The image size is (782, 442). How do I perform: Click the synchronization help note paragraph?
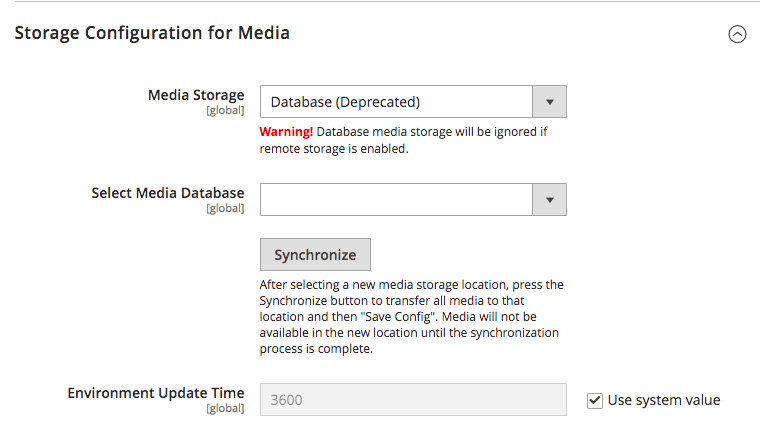pos(411,317)
